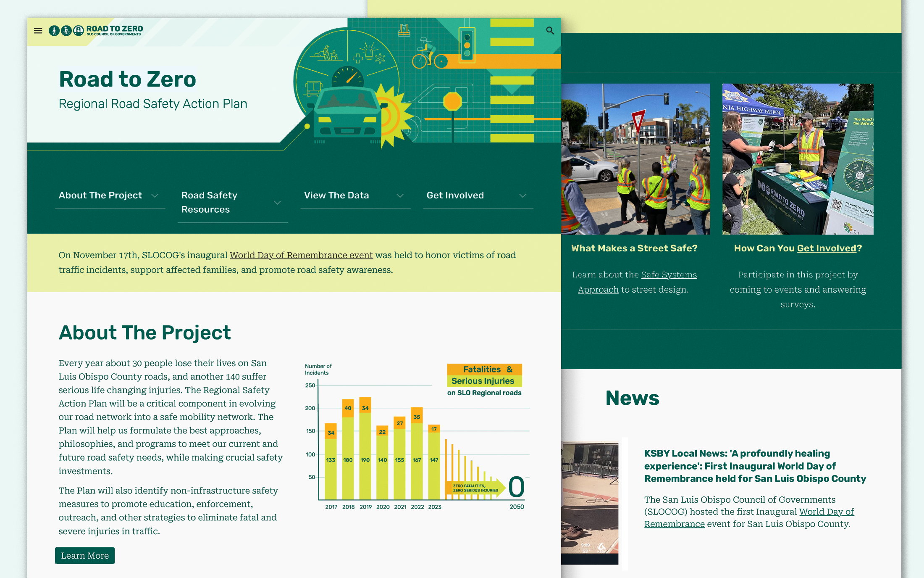The width and height of the screenshot is (924, 578).
Task: Expand the Road Safety Resources chevron
Action: pyautogui.click(x=277, y=203)
